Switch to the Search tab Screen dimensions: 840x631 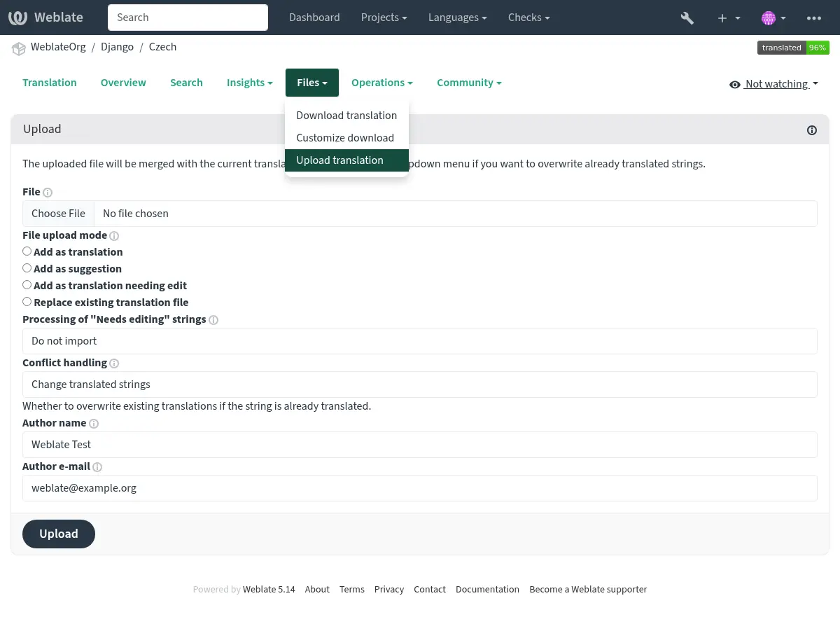point(186,83)
